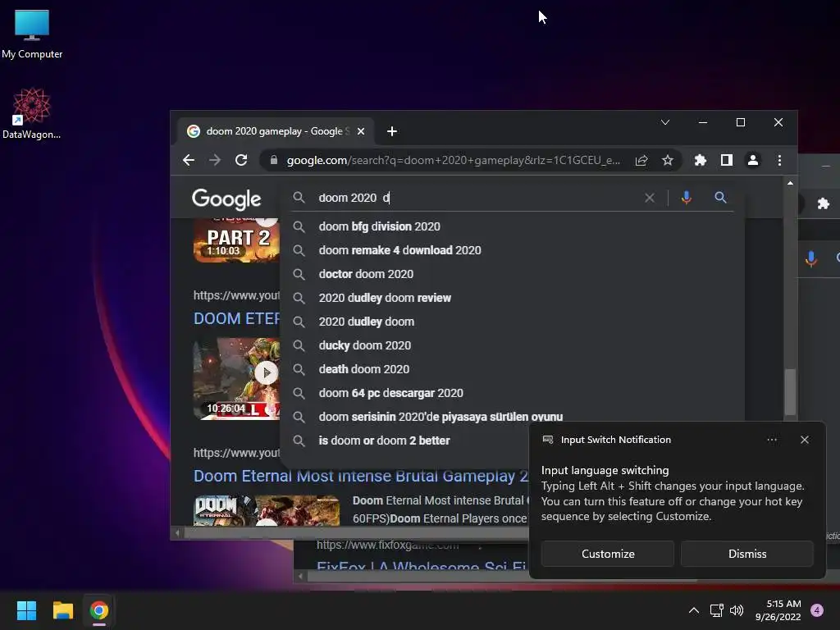Open the FixFox link in the background window
Viewport: 840px width, 630px height.
(x=422, y=567)
